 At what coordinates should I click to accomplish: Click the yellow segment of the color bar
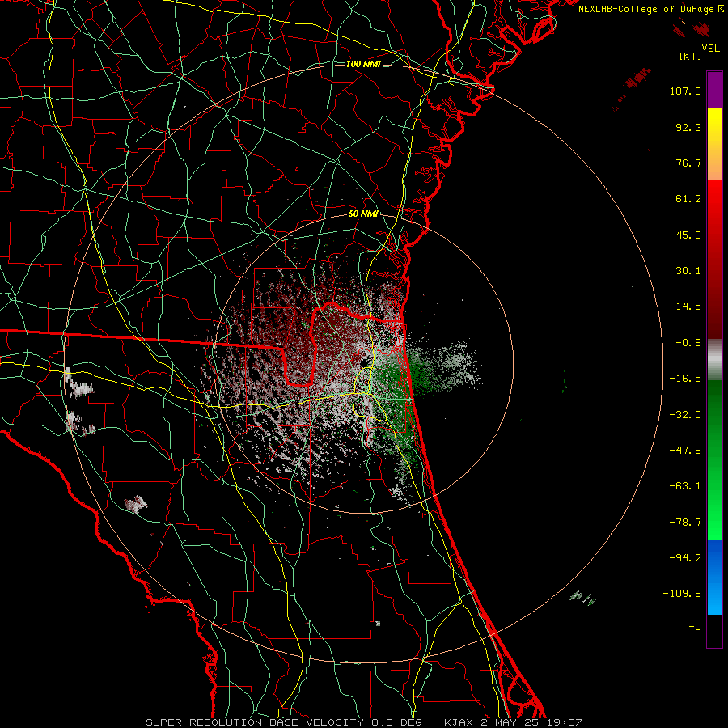pyautogui.click(x=714, y=144)
